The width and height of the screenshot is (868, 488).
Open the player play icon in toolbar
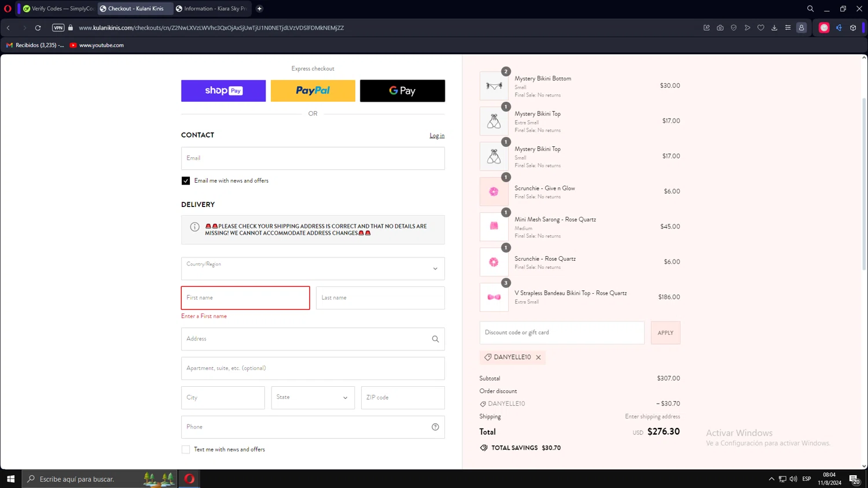tap(747, 28)
